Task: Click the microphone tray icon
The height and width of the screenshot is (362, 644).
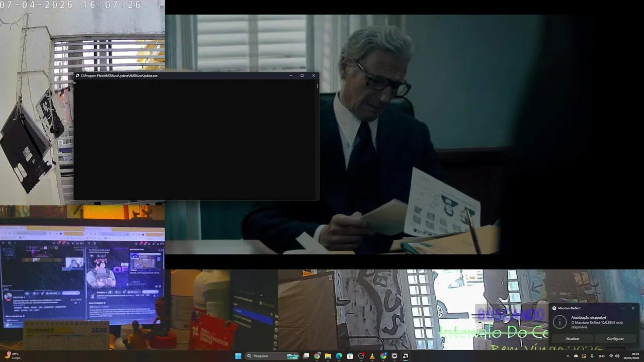Action: (592, 356)
